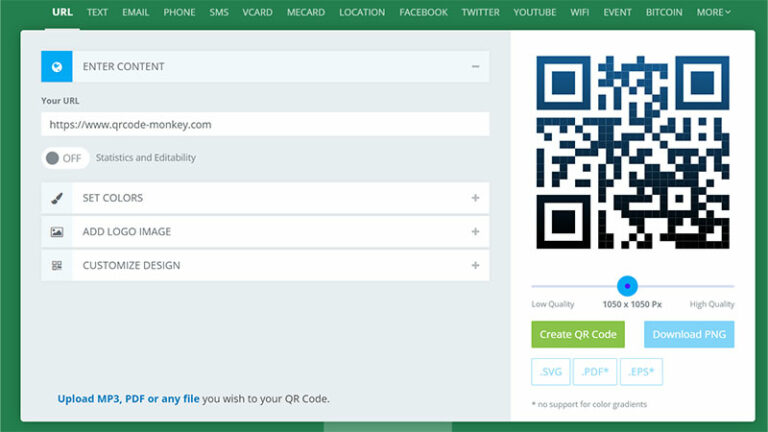Click the quality slider handle
Image resolution: width=768 pixels, height=432 pixels.
coord(627,286)
